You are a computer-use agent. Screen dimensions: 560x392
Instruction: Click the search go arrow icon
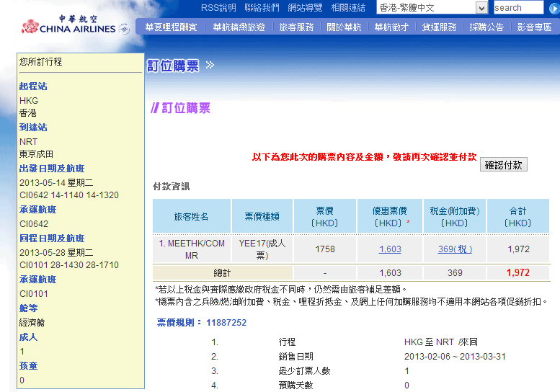tap(553, 8)
